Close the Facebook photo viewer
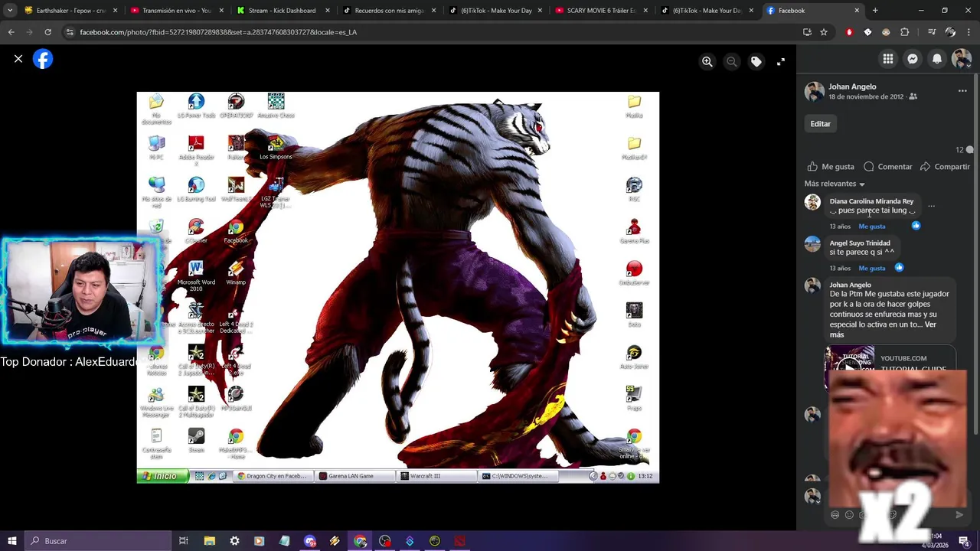The height and width of the screenshot is (551, 980). coord(18,59)
